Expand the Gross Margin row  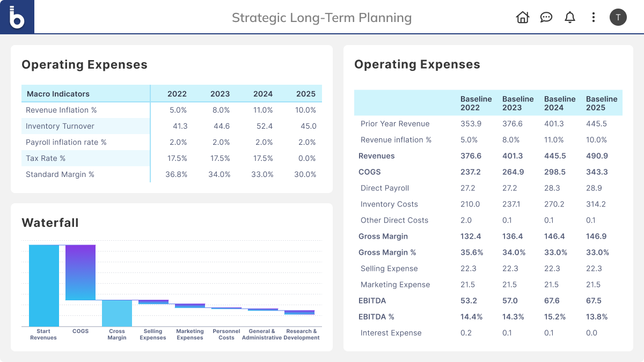[x=383, y=237]
